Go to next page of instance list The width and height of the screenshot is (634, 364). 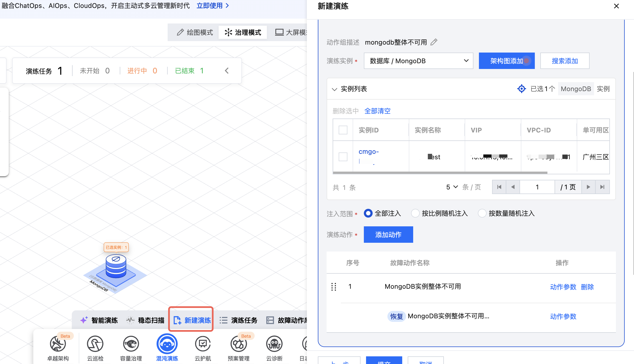pyautogui.click(x=588, y=187)
